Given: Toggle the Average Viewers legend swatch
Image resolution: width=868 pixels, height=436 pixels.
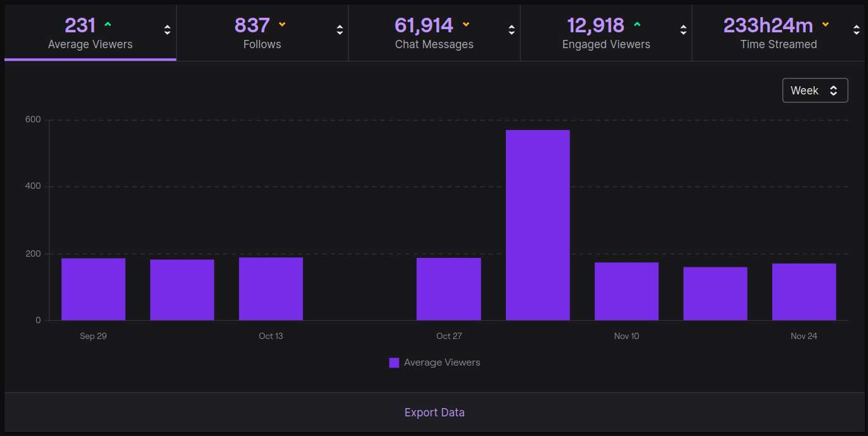Looking at the screenshot, I should (394, 362).
